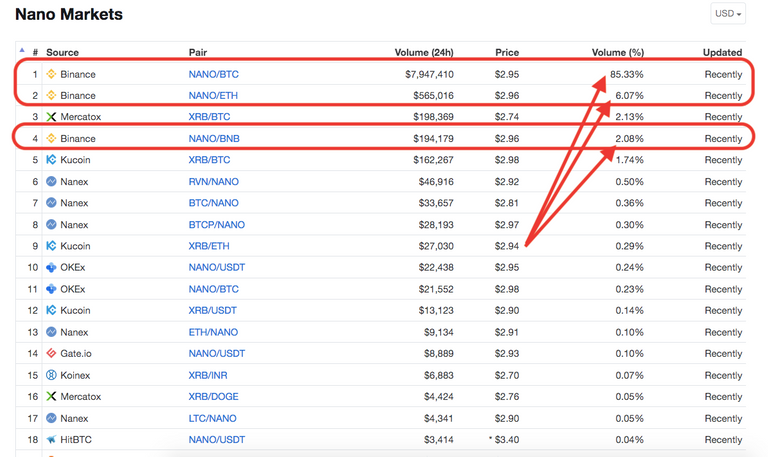Image resolution: width=768 pixels, height=457 pixels.
Task: Sort table by Pair header
Action: pyautogui.click(x=198, y=52)
